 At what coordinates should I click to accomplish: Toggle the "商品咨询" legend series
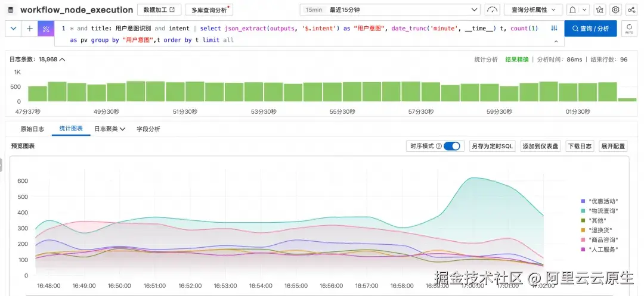tap(600, 240)
